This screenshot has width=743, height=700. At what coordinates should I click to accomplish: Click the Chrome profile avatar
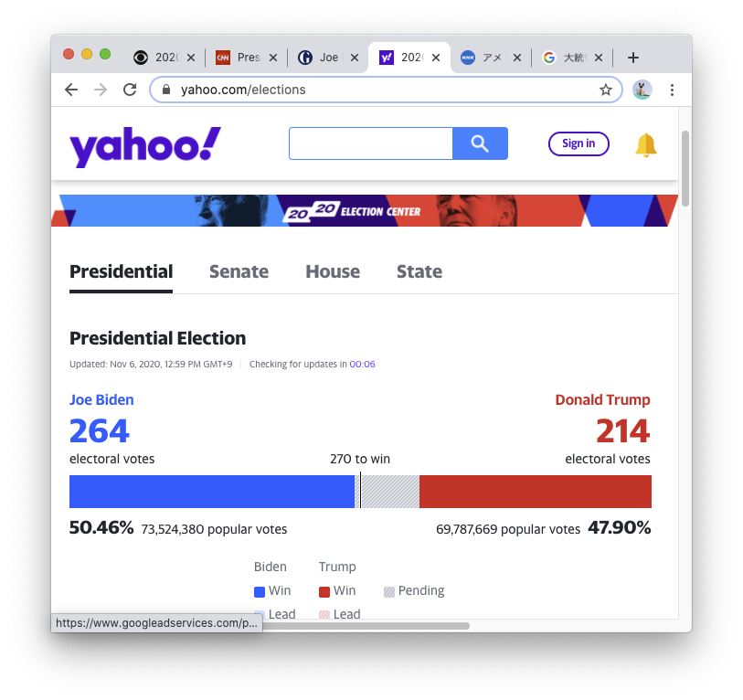click(642, 90)
